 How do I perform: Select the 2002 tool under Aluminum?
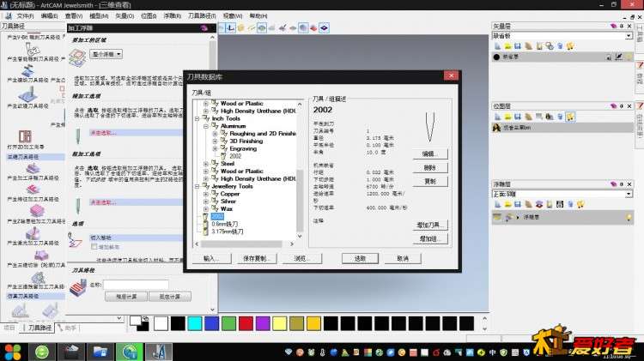point(235,156)
